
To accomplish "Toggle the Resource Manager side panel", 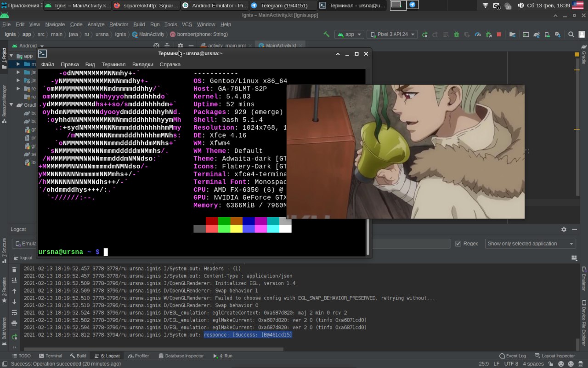I will [4, 104].
